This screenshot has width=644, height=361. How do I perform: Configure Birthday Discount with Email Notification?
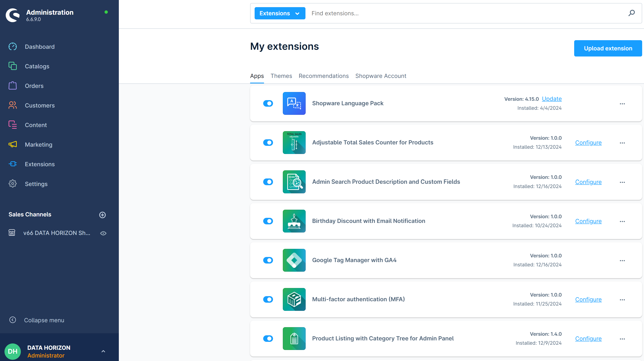(588, 221)
